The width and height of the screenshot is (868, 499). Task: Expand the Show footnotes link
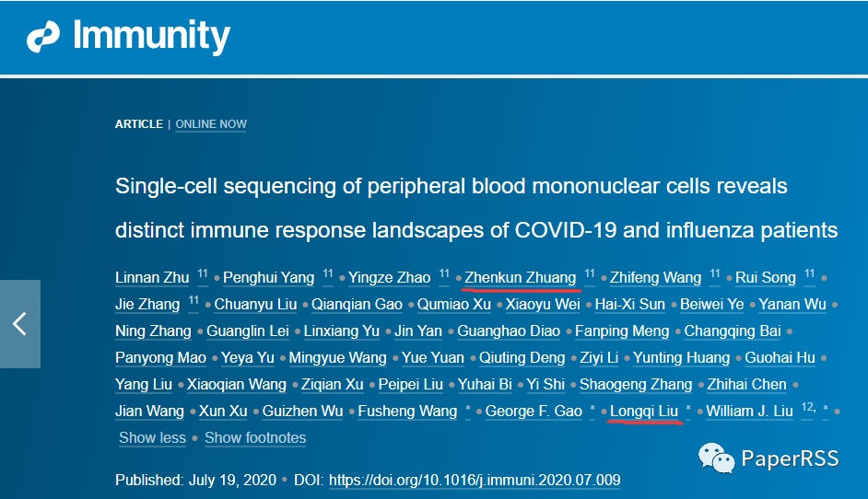click(255, 437)
